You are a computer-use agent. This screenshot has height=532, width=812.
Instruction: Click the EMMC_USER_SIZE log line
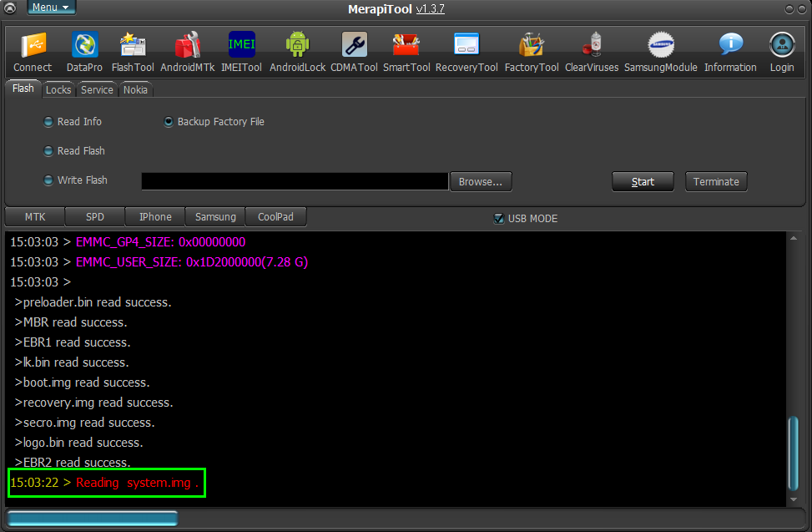coord(159,262)
